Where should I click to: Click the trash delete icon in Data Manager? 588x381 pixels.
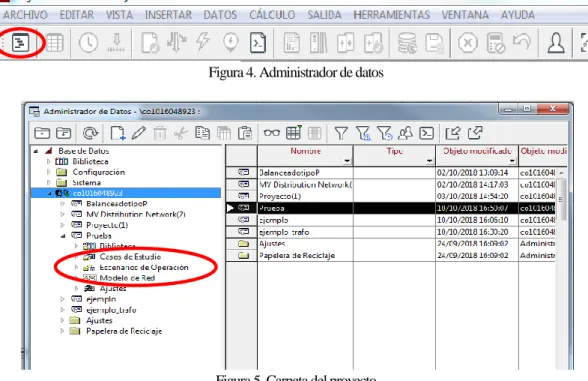(x=160, y=133)
